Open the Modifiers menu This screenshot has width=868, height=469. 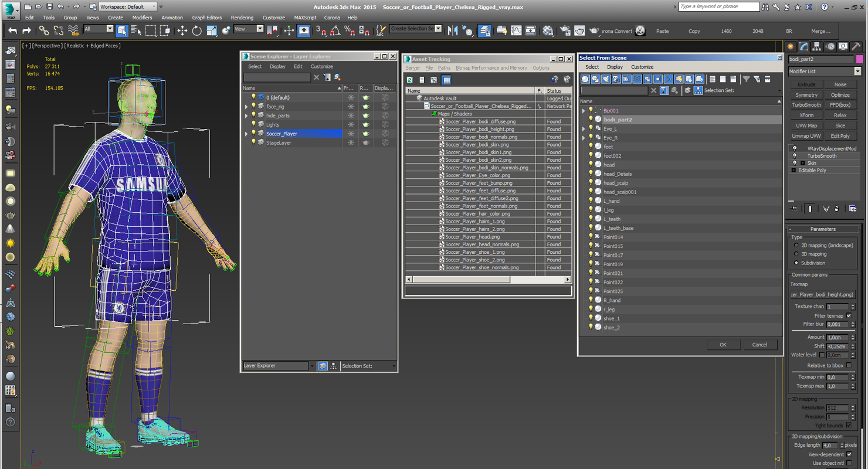[142, 18]
